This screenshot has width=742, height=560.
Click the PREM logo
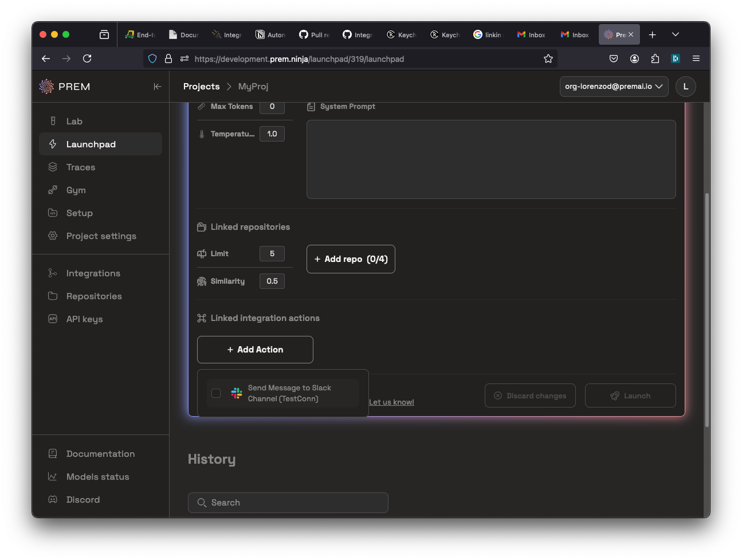pos(65,87)
